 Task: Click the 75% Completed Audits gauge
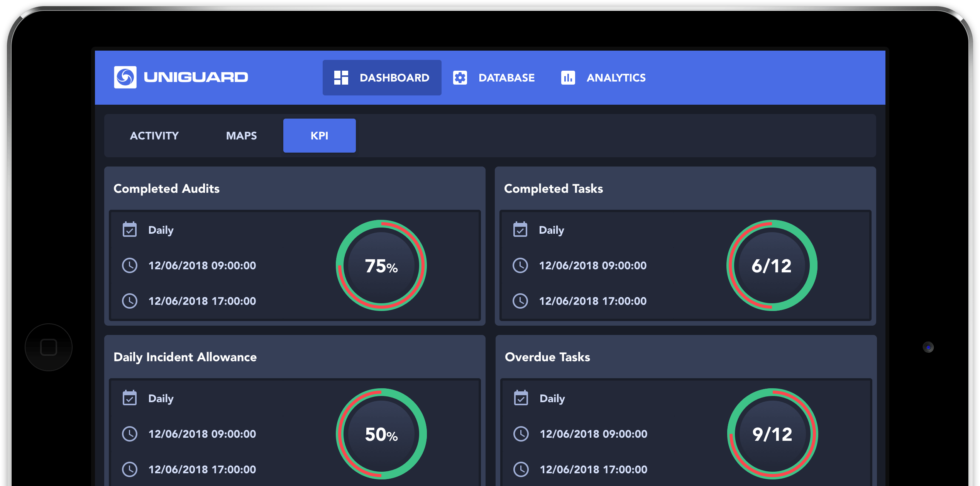[x=381, y=265]
